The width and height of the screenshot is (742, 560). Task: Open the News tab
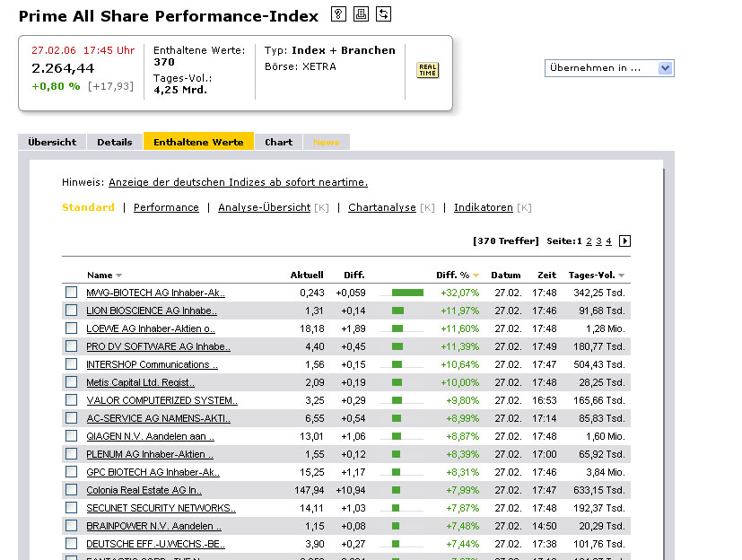[327, 142]
